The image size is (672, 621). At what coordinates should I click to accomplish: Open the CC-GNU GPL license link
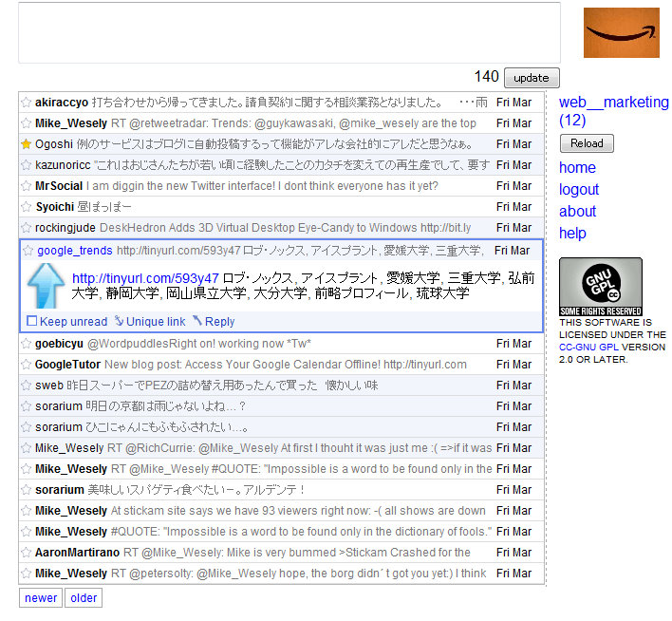tap(588, 348)
